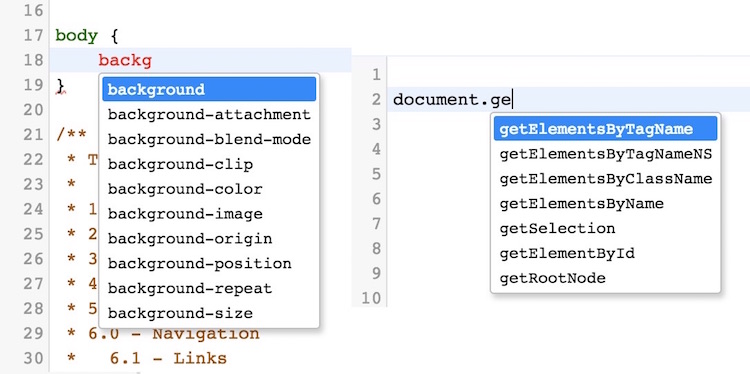Choose getSelection from the suggestion list
Image resolution: width=750 pixels, height=374 pixels.
click(605, 229)
